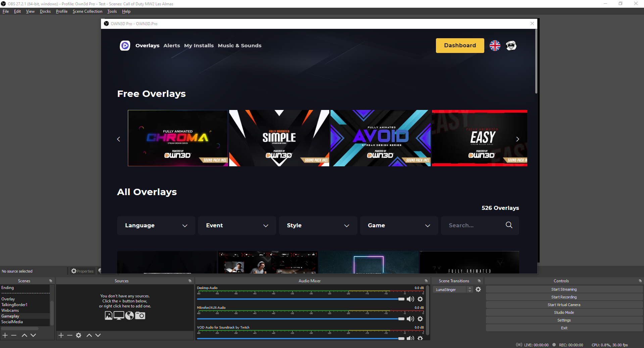Move source down in Sources panel
The height and width of the screenshot is (348, 644).
coord(98,335)
